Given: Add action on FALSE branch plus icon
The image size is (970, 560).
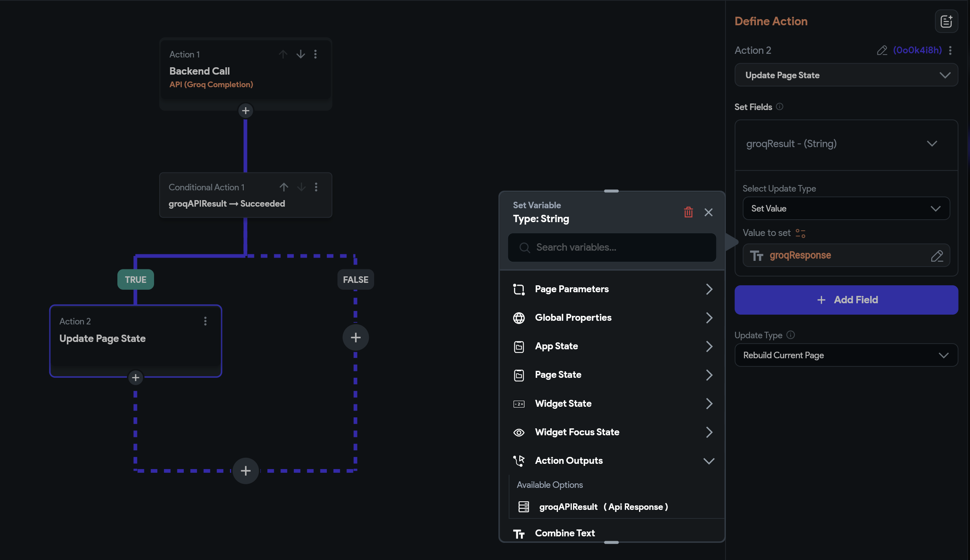Looking at the screenshot, I should tap(355, 337).
